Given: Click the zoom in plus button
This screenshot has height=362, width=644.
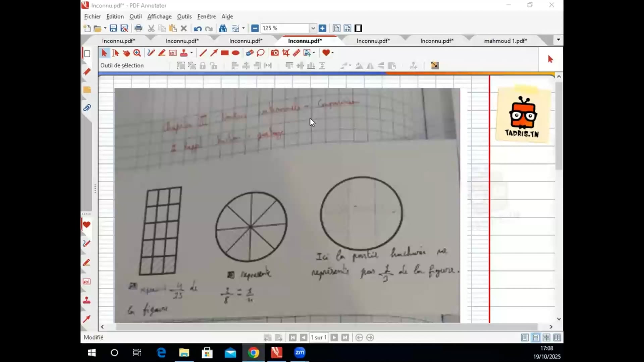Looking at the screenshot, I should (x=322, y=28).
